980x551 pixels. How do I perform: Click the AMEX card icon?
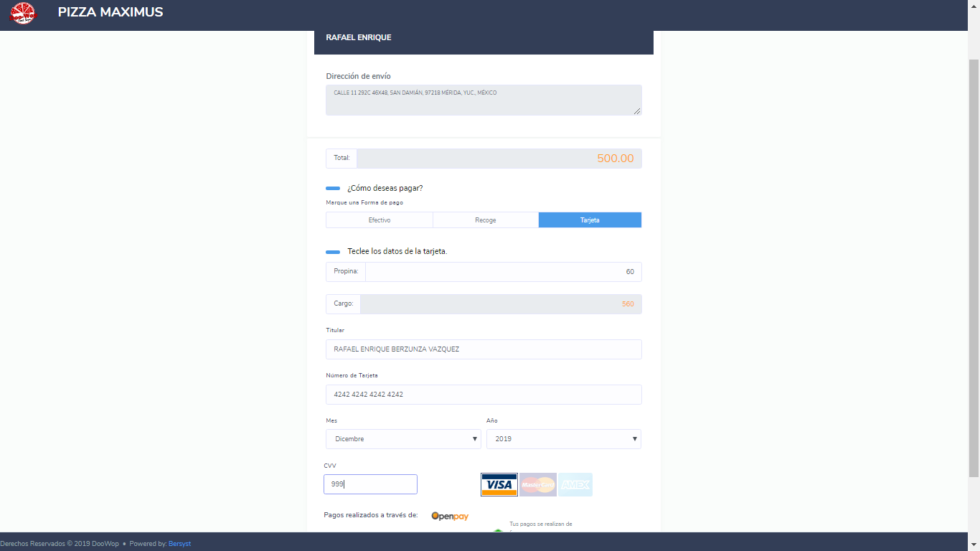(x=575, y=485)
